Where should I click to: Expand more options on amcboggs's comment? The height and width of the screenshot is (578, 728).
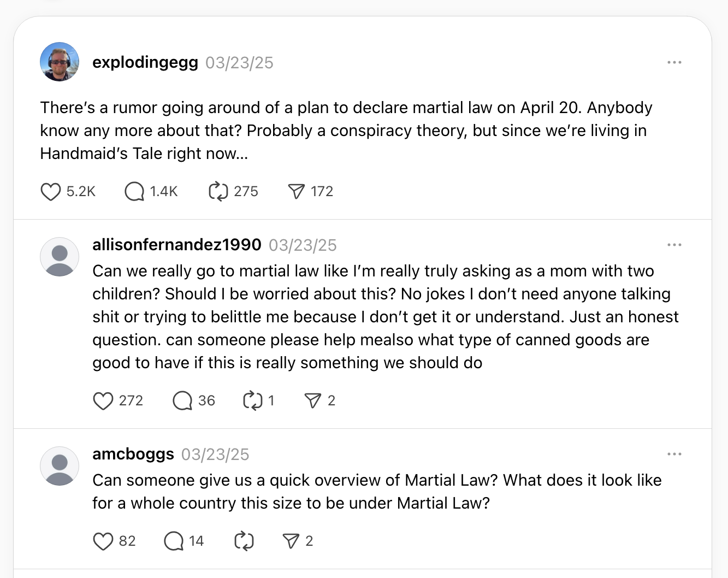pos(674,454)
